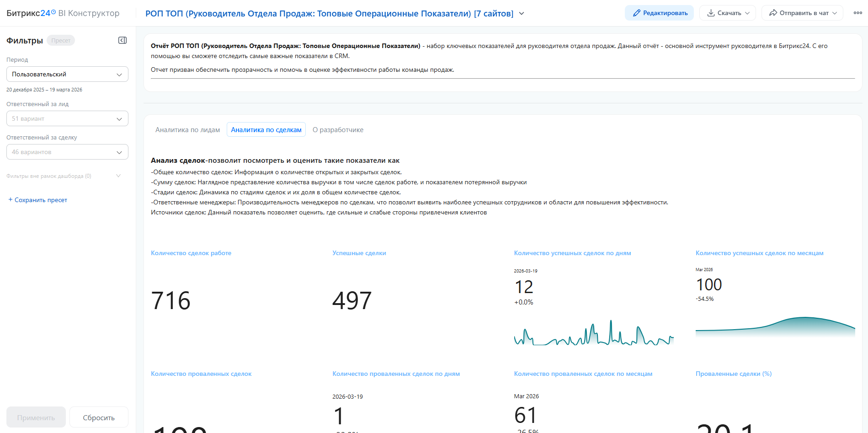This screenshot has height=433, width=868.
Task: Click the Применить button
Action: click(x=36, y=417)
